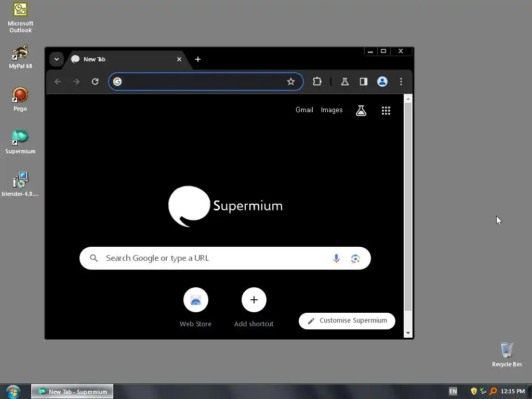Click the Search Google or type a URL box
The height and width of the screenshot is (399, 532).
[225, 259]
